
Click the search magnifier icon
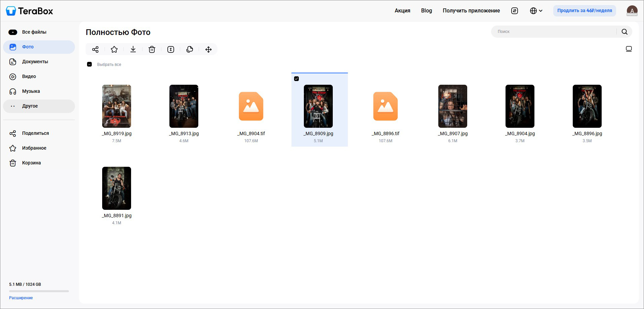click(625, 32)
